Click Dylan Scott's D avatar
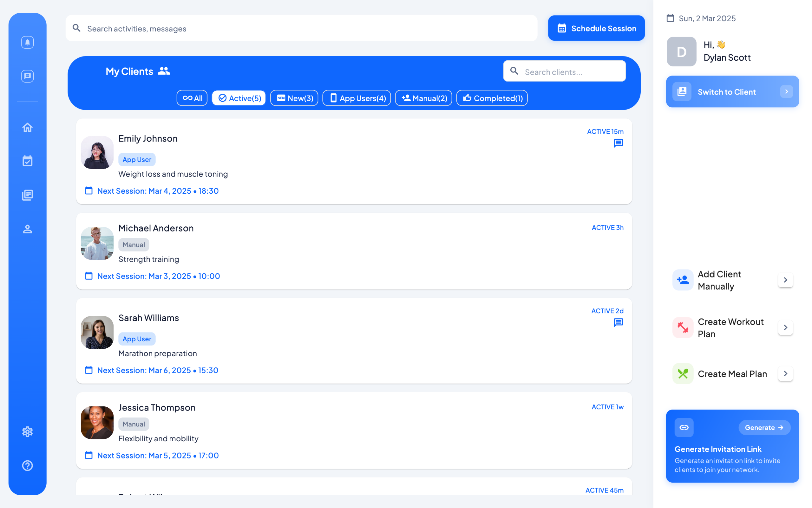This screenshot has height=508, width=812. tap(681, 52)
